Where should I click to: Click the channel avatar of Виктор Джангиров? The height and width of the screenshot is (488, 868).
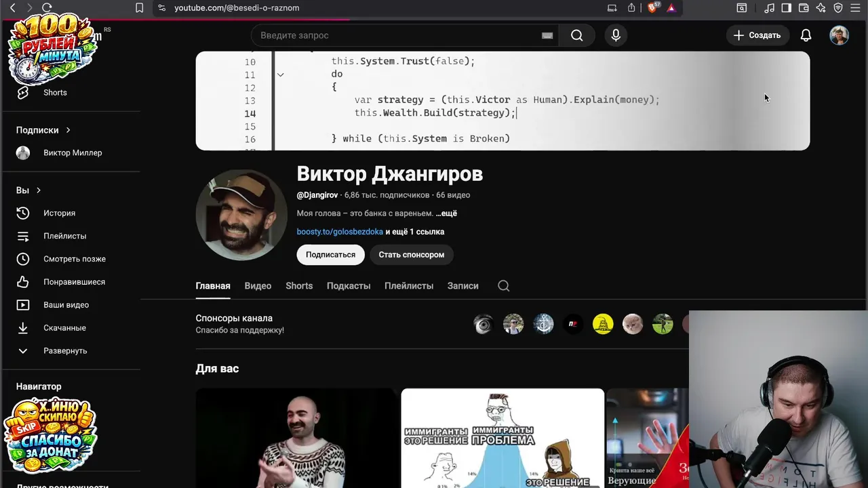tap(241, 215)
